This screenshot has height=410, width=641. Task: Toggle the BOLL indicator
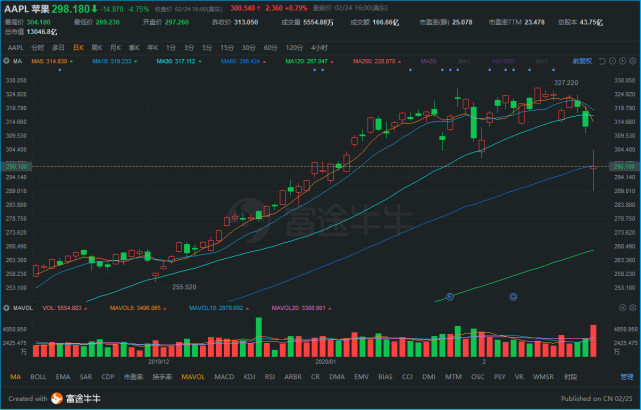coord(38,377)
